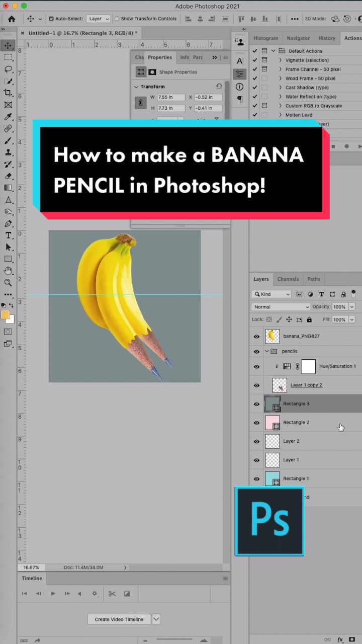Go to the Home screen icon

(12, 19)
